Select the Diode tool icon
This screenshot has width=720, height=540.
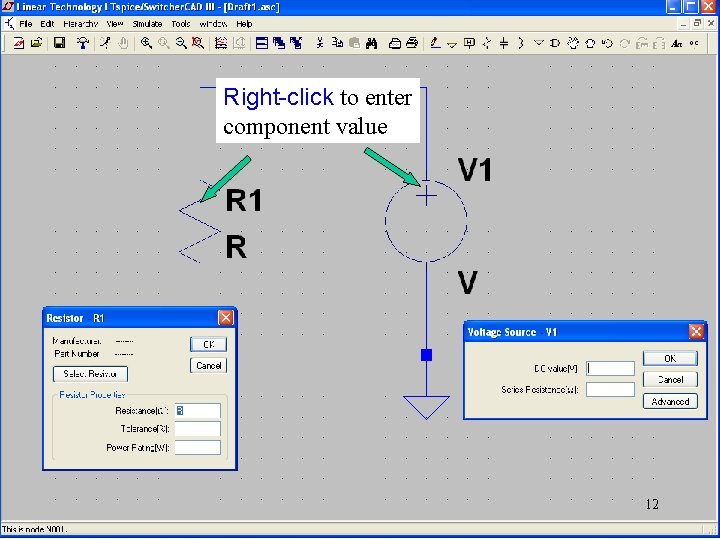(x=539, y=43)
